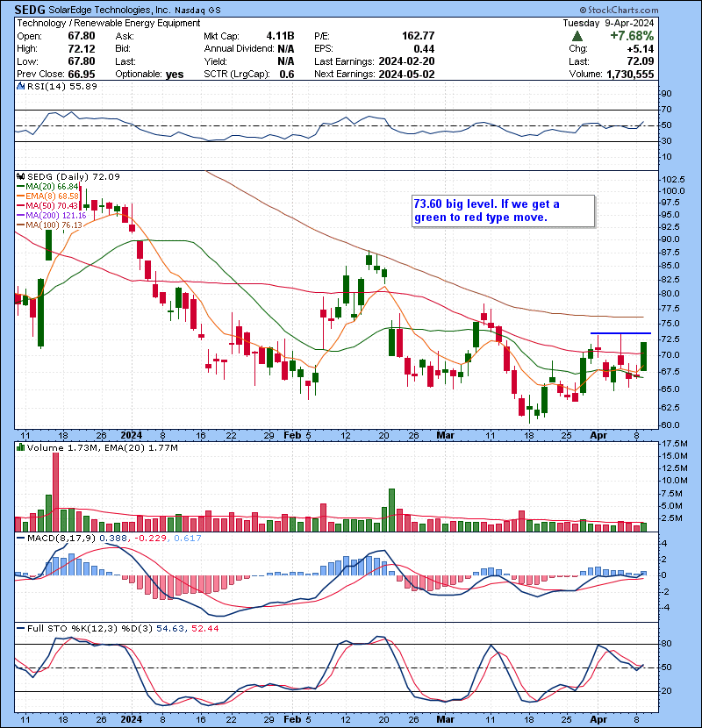Select the SEDG ticker symbol in the header
This screenshot has height=728, width=702.
click(x=30, y=10)
